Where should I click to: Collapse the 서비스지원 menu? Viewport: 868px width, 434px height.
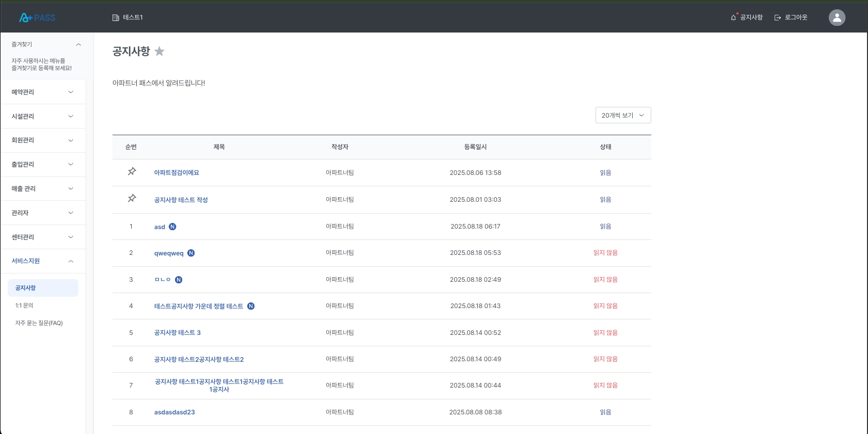click(43, 261)
